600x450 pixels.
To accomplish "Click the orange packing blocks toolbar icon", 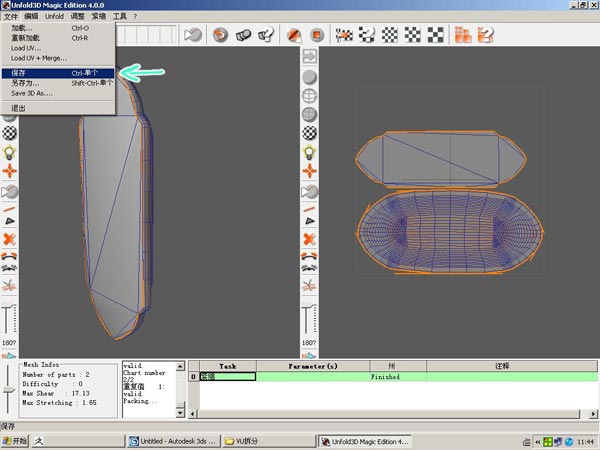I will pos(463,35).
